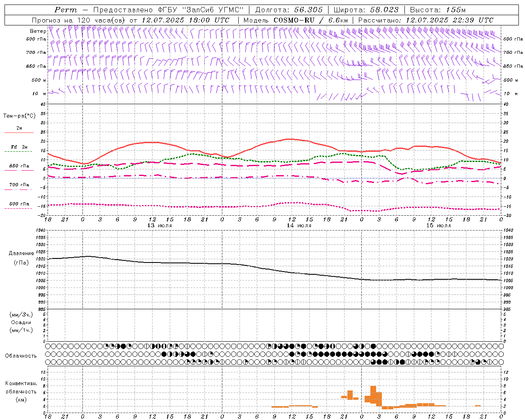
Task: Click the solid red legend line under '2м'
Action: (x=19, y=133)
